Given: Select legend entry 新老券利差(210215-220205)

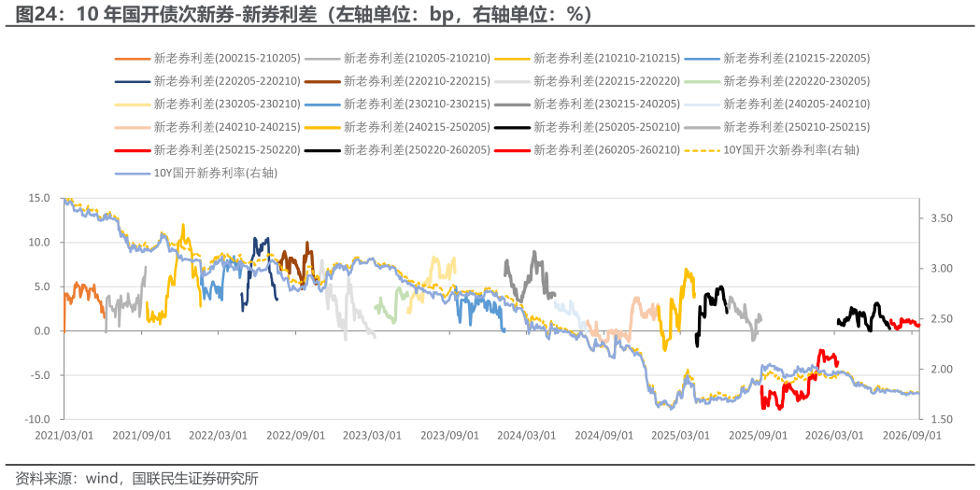Looking at the screenshot, I should tap(777, 58).
